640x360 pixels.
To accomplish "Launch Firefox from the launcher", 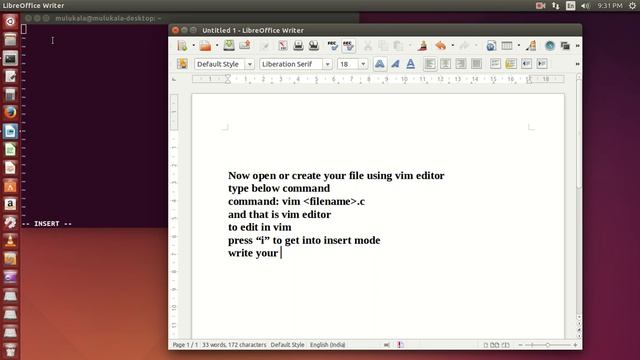I will tap(10, 112).
